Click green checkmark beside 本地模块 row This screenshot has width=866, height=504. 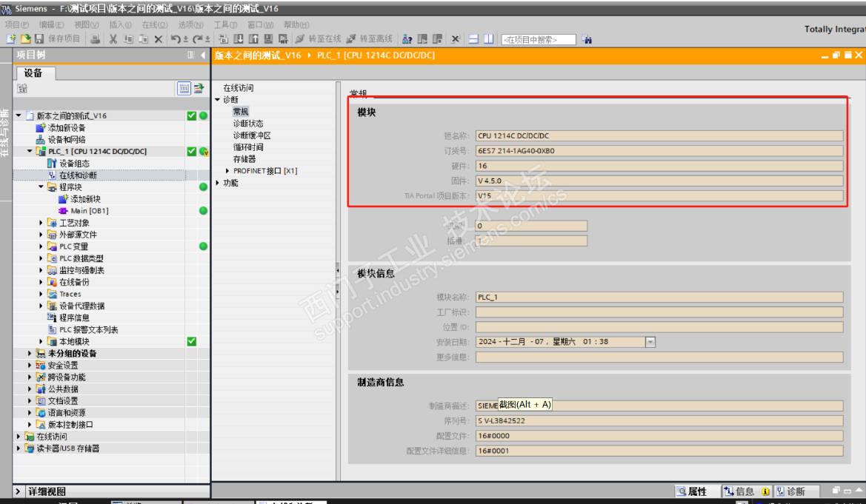[191, 341]
